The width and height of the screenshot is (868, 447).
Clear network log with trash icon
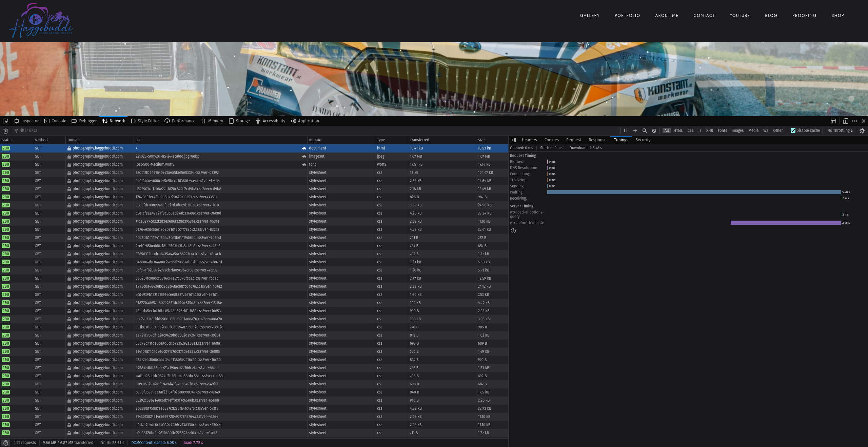5,131
